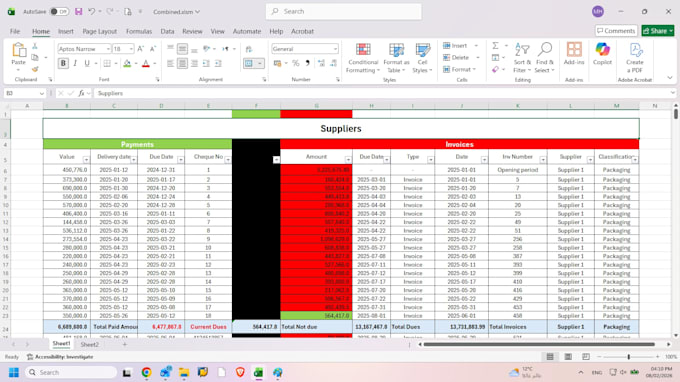680x382 pixels.
Task: Click the Share button
Action: click(x=658, y=31)
